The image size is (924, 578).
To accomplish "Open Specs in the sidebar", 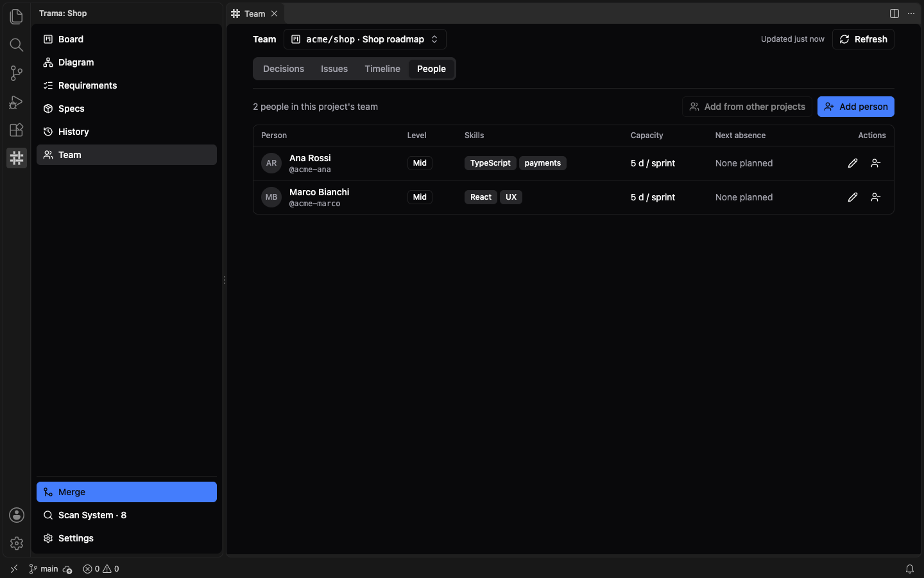I will (126, 109).
